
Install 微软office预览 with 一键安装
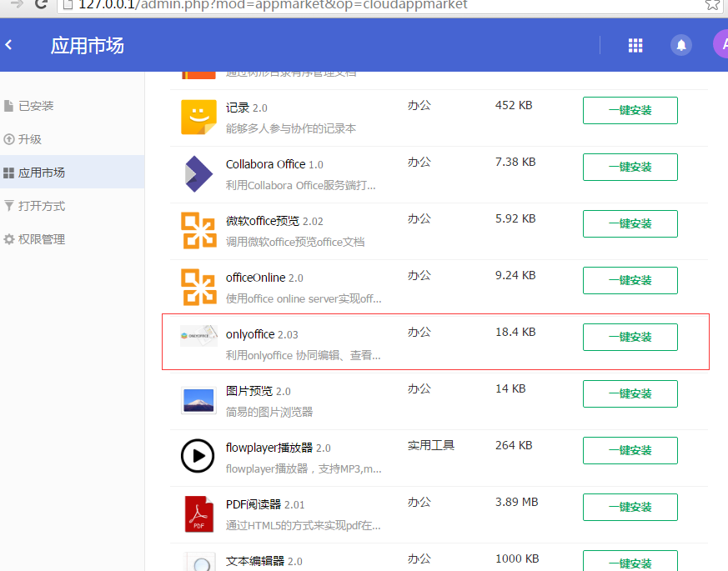[x=630, y=223]
